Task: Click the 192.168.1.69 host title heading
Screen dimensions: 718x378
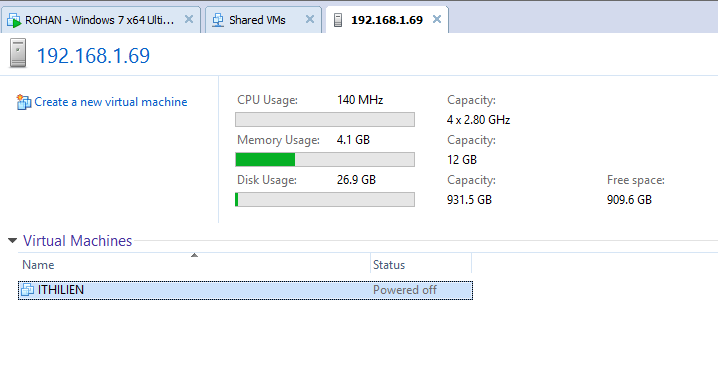Action: click(x=93, y=55)
